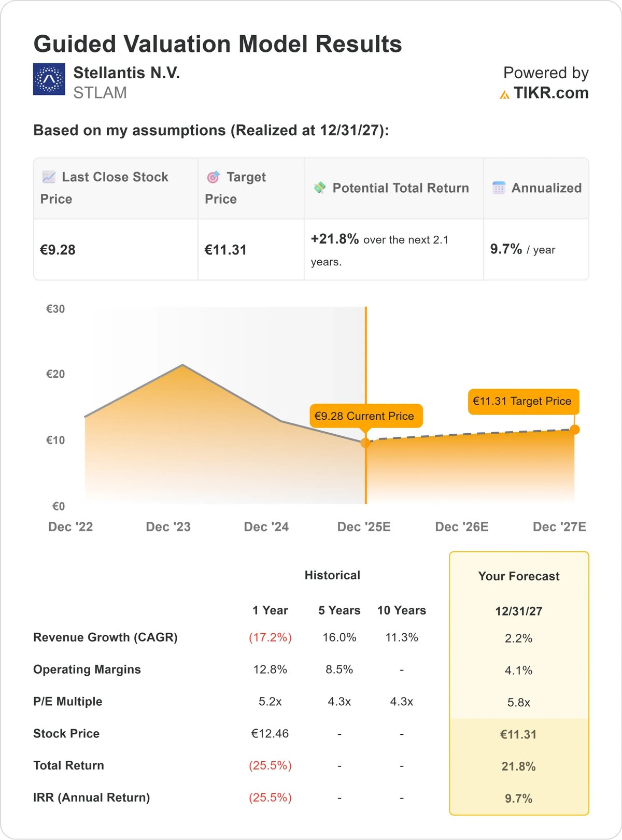Viewport: 622px width, 840px height.
Task: Click the current price dot on chart
Action: click(x=365, y=443)
